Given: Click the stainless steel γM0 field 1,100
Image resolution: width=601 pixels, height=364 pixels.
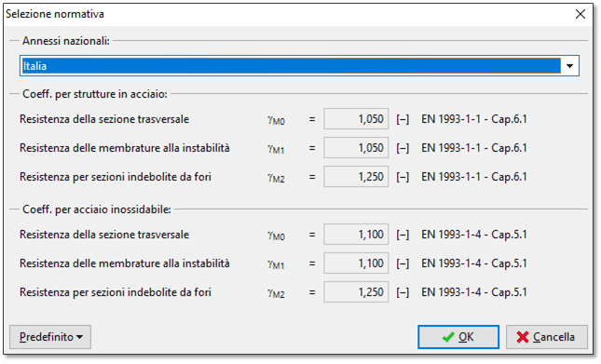Looking at the screenshot, I should [x=356, y=235].
